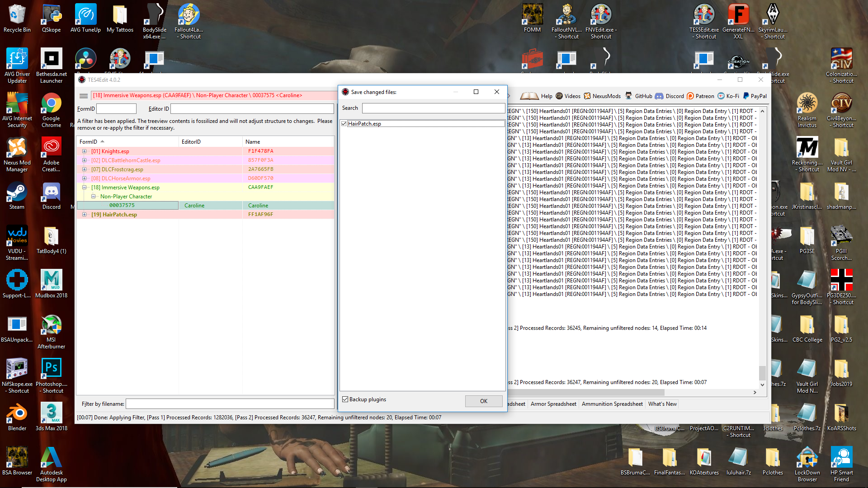Open HP Smart Friend desktop icon
This screenshot has height=488, width=868.
(x=841, y=465)
